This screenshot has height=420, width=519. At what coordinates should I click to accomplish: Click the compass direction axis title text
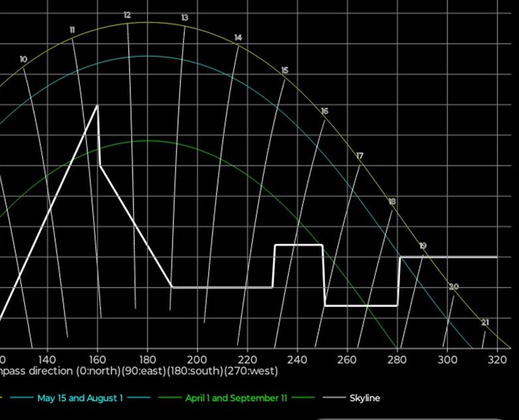139,370
